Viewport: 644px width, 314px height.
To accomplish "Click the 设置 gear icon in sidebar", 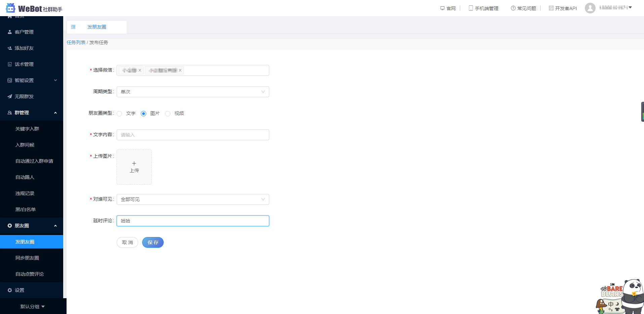I will click(x=10, y=290).
